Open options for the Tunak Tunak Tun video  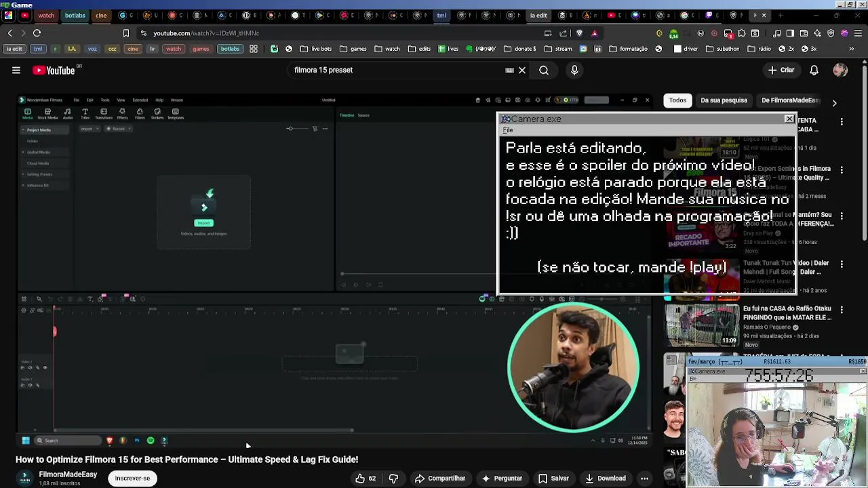(842, 264)
